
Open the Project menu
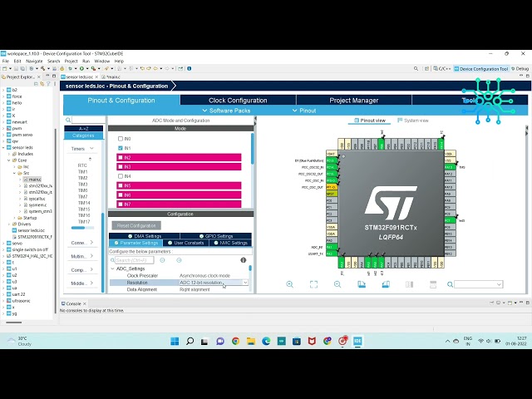pyautogui.click(x=71, y=61)
